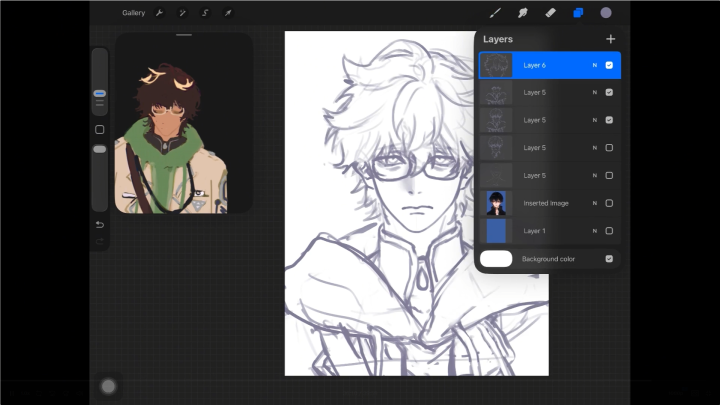The height and width of the screenshot is (405, 720).
Task: Hide Layer 6 visibility checkbox
Action: click(x=609, y=65)
